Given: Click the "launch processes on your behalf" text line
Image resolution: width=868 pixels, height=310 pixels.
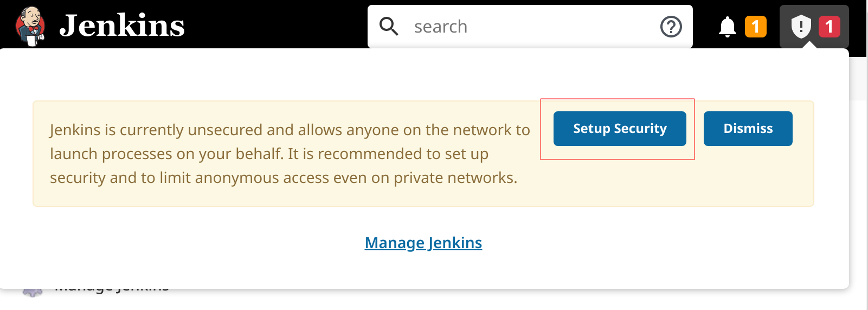Looking at the screenshot, I should pyautogui.click(x=269, y=154).
